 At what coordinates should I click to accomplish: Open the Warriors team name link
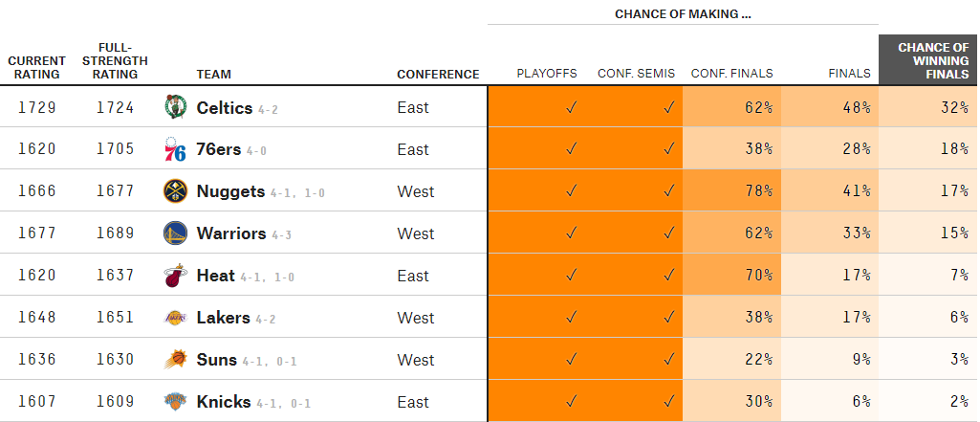pyautogui.click(x=231, y=233)
